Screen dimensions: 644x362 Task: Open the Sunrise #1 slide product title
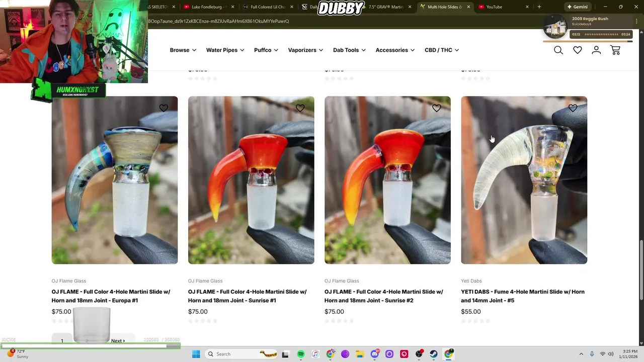pos(247,296)
